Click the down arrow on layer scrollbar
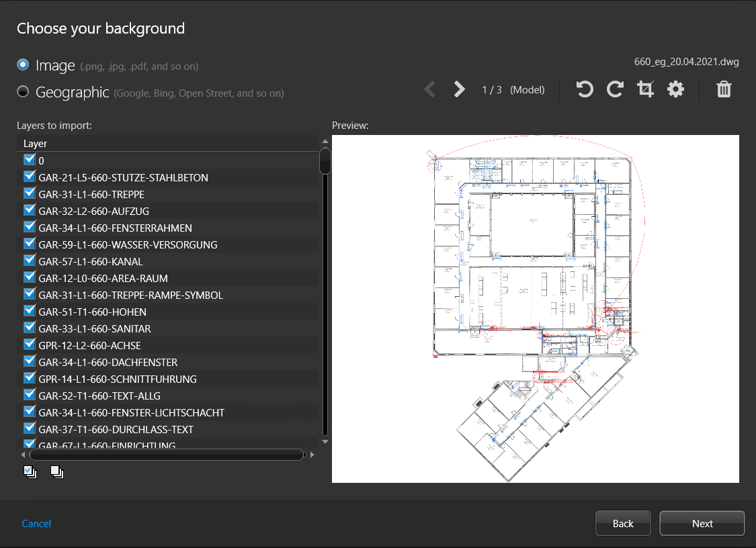Screen dimensions: 756x548 click(x=325, y=441)
